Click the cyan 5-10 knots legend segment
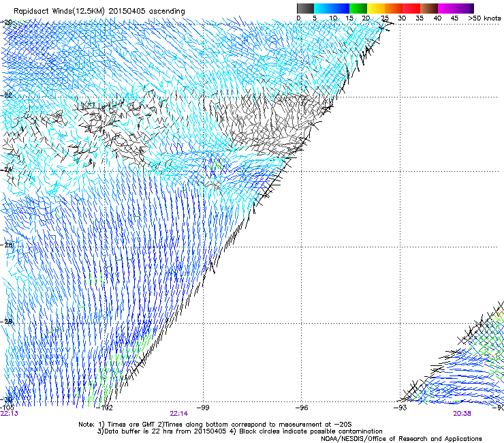Viewport: 504px width, 443px height. (x=322, y=8)
